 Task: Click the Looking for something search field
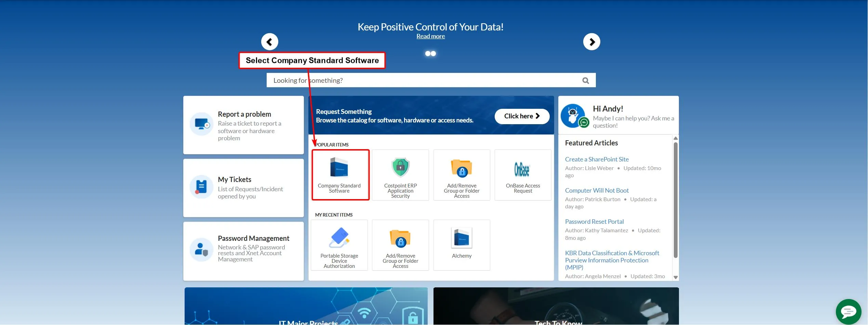tap(410, 80)
